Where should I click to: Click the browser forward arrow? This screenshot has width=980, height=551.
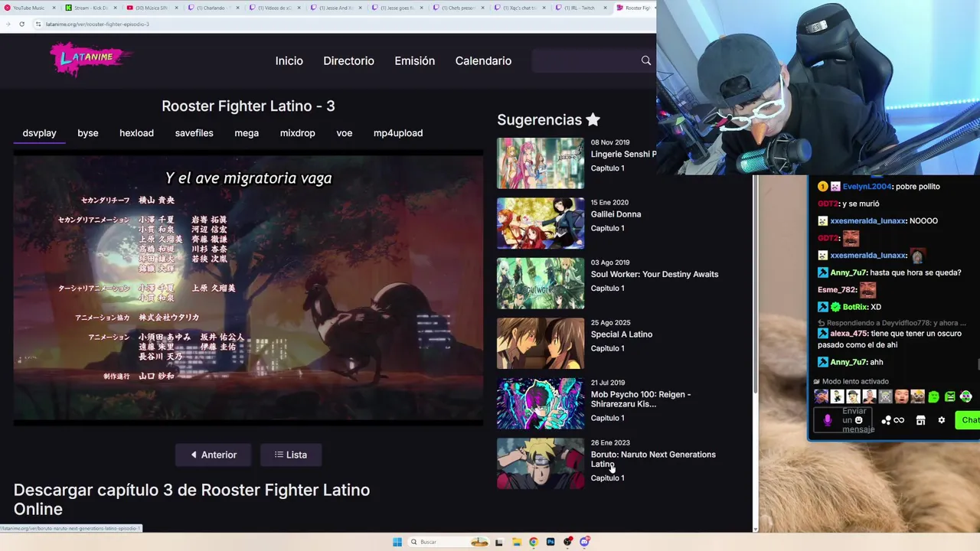point(8,24)
